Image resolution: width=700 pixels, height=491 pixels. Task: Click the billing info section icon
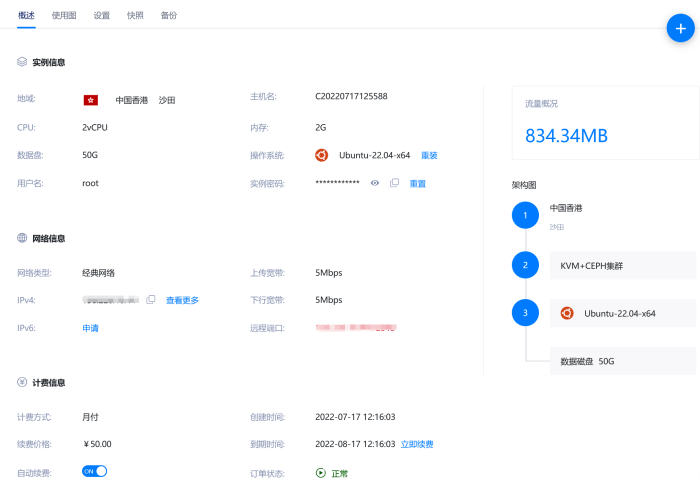(22, 382)
